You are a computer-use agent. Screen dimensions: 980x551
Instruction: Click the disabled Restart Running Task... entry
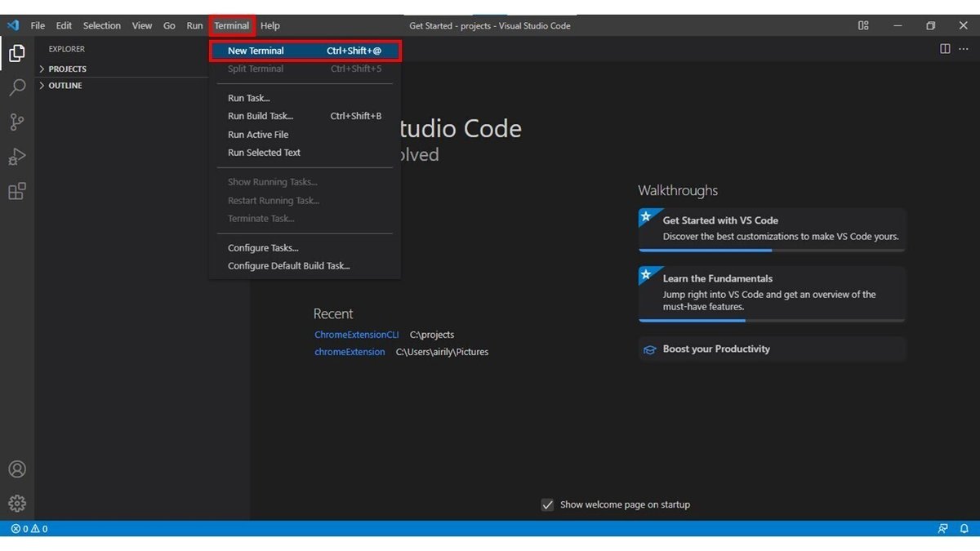coord(305,200)
